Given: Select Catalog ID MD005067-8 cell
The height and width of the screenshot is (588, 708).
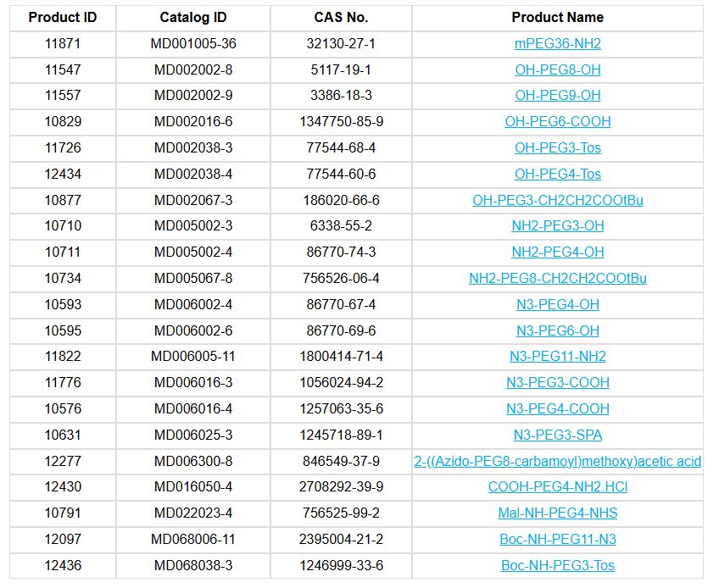Looking at the screenshot, I should [193, 278].
